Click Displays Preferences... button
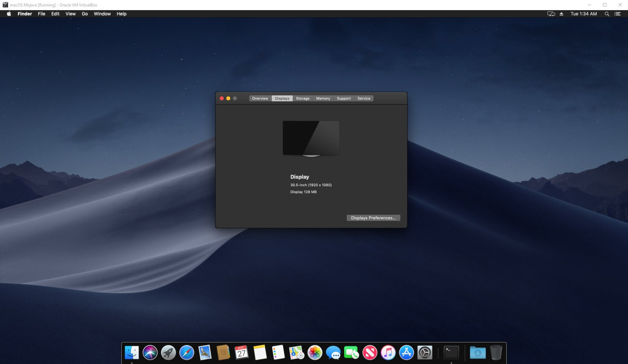Screen dimensions: 628x364 pos(373,218)
